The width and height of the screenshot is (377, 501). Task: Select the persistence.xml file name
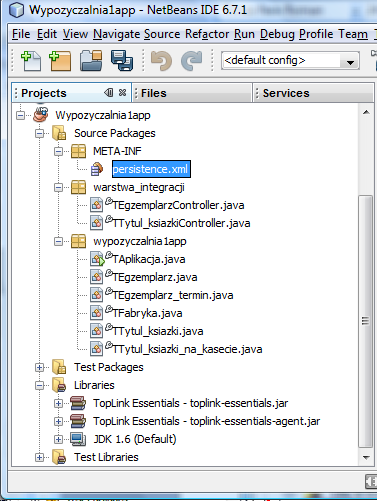pos(151,169)
